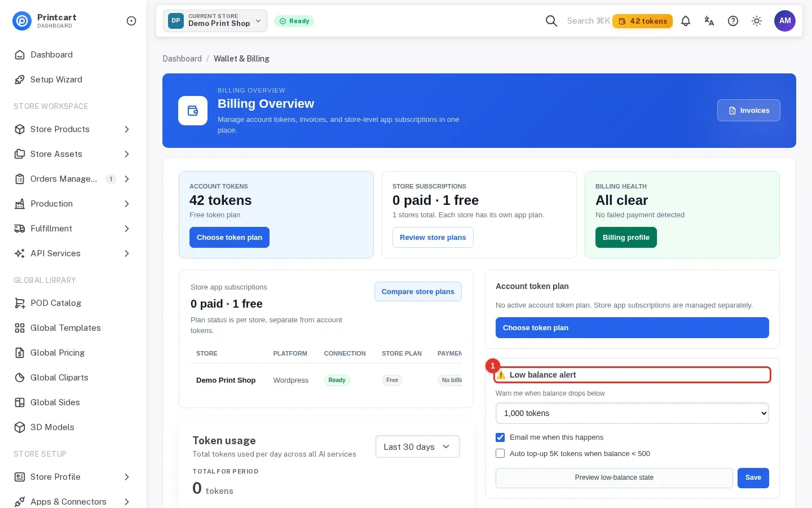Open the Last 30 days period dropdown
The image size is (812, 508).
coord(418,446)
